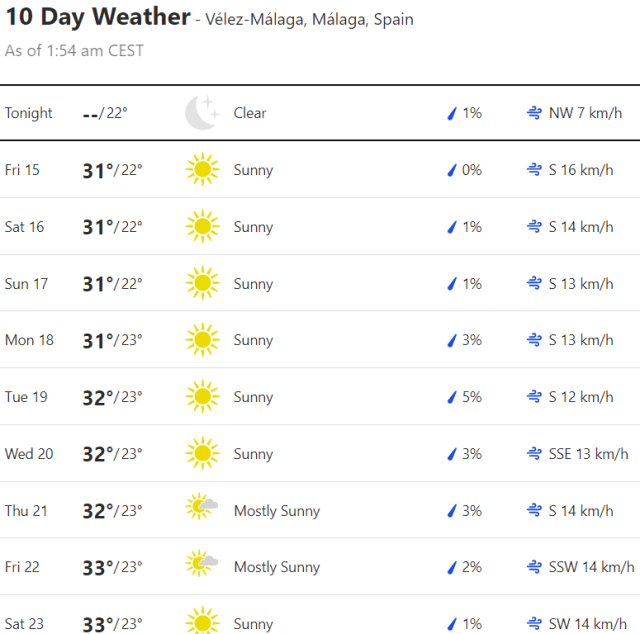Image resolution: width=640 pixels, height=634 pixels.
Task: Click the 5% precipitation value on Tue 19
Action: (x=471, y=397)
